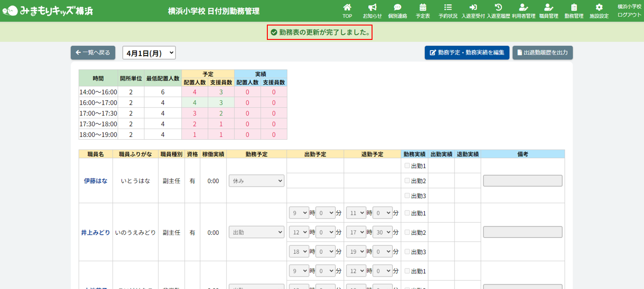Click 出退勤履歴を出力 button
This screenshot has height=289, width=644.
click(543, 53)
